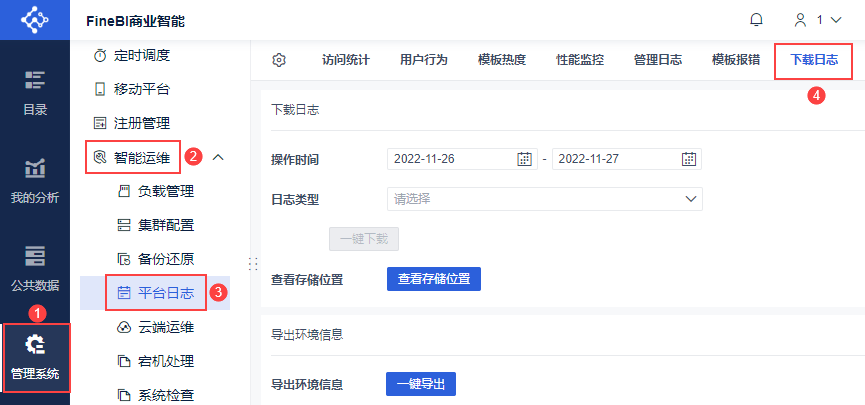The image size is (865, 405).
Task: Open the start date calendar picker
Action: [525, 159]
